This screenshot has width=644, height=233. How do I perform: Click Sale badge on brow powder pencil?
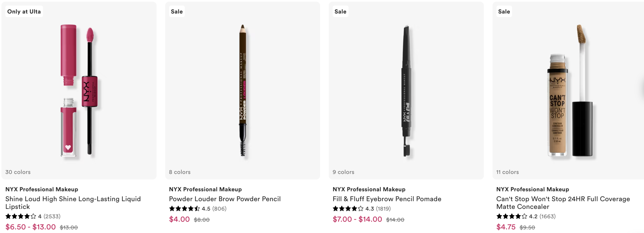tap(177, 12)
